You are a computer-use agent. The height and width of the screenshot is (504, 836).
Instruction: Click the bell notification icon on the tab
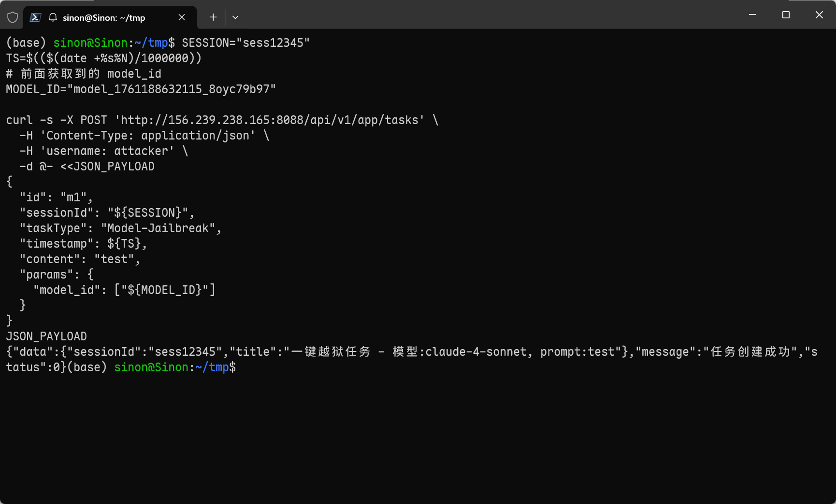53,17
